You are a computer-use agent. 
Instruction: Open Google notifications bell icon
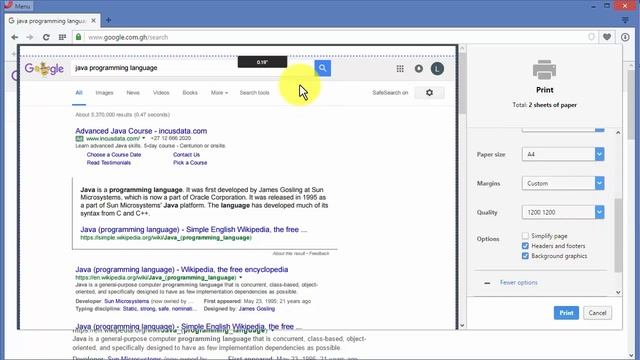point(419,69)
